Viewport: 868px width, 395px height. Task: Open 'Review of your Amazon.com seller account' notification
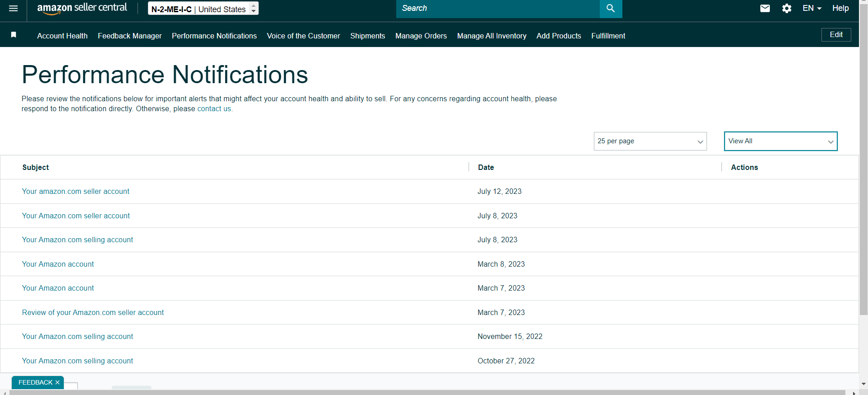point(93,312)
